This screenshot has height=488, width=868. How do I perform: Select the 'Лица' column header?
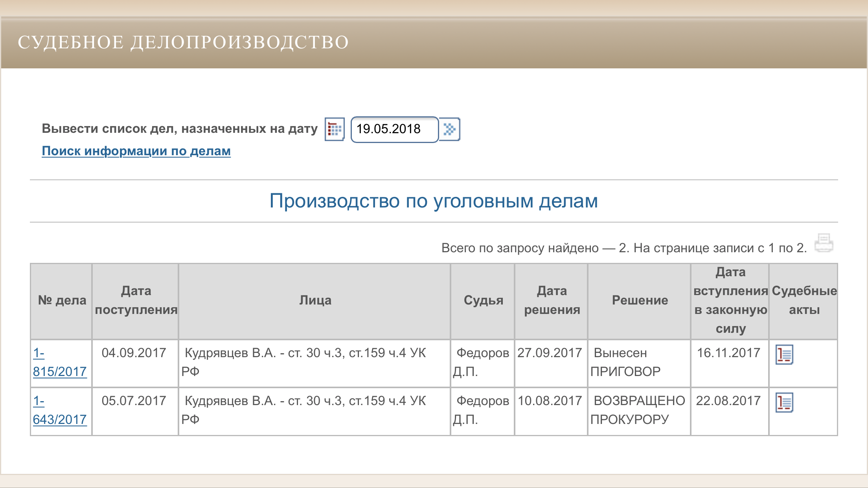point(315,301)
